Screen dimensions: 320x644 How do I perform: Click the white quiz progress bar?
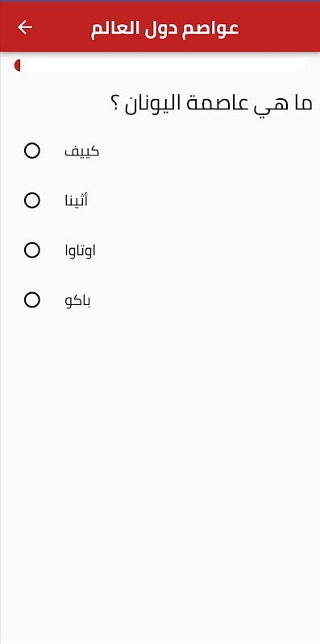[160, 66]
